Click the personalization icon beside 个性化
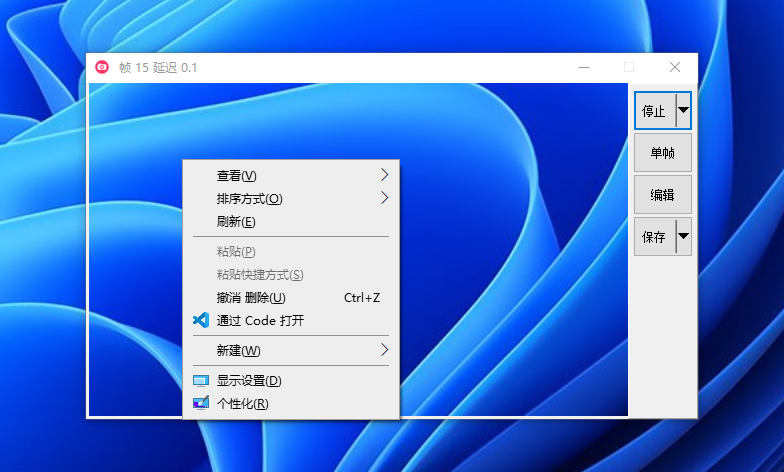Screen dimensions: 784x472 tap(201, 403)
